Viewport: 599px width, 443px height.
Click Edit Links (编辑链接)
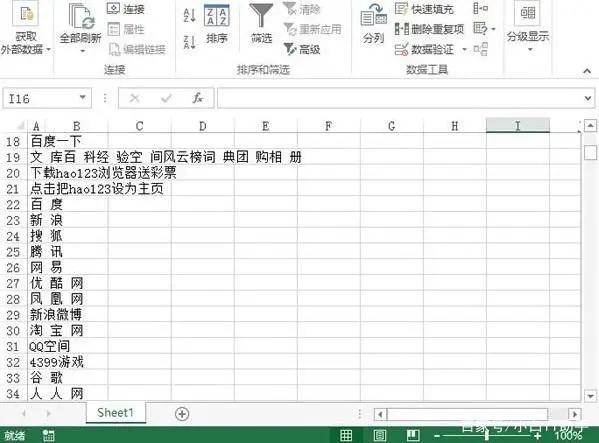tap(137, 49)
